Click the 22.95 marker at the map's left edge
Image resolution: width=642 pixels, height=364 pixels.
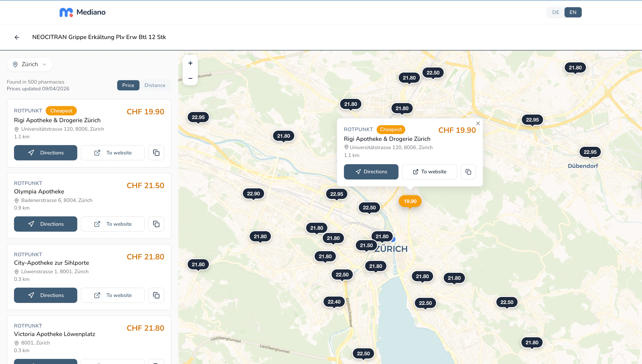point(198,117)
